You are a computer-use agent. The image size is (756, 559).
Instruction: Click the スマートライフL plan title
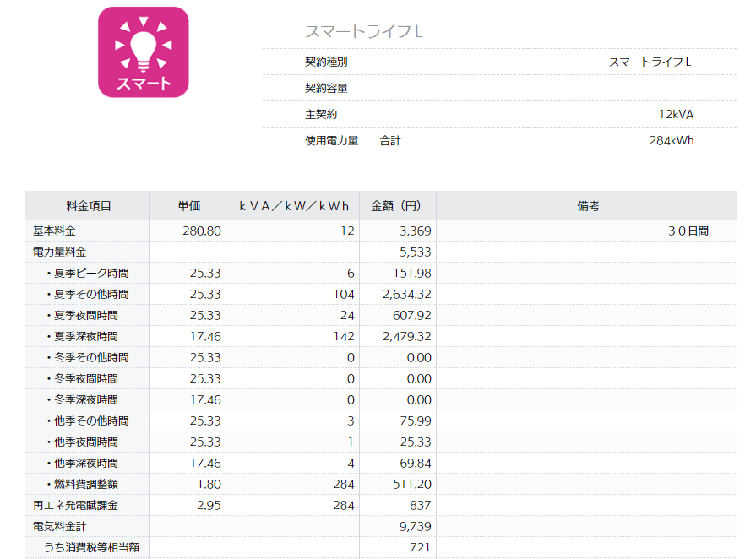364,32
